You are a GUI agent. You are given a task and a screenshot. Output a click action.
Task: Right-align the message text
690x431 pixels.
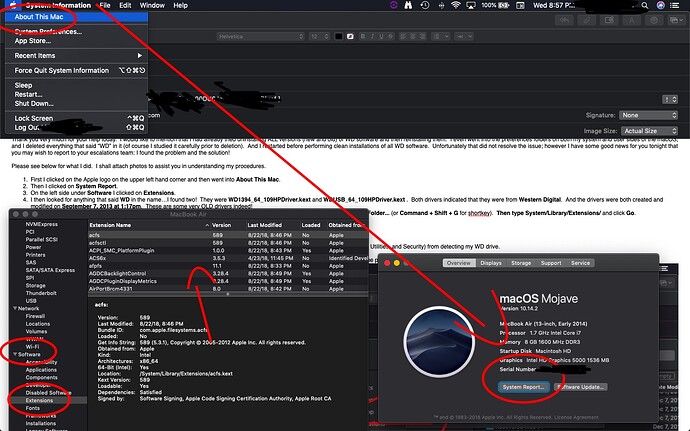422,36
